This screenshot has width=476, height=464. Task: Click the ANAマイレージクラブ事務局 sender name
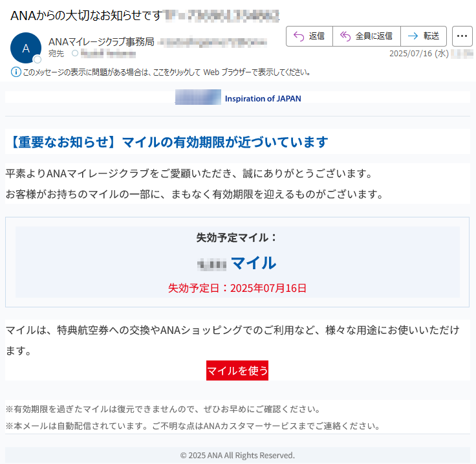(102, 41)
